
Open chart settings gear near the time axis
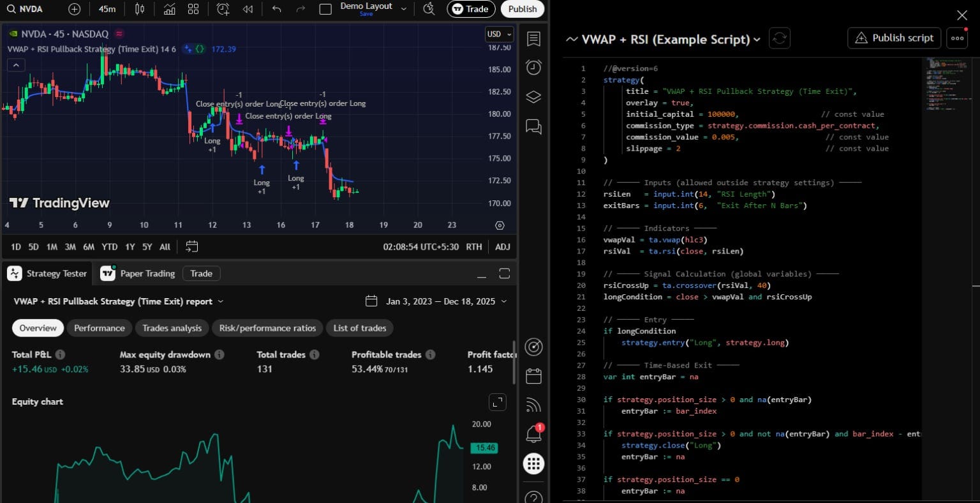point(500,225)
